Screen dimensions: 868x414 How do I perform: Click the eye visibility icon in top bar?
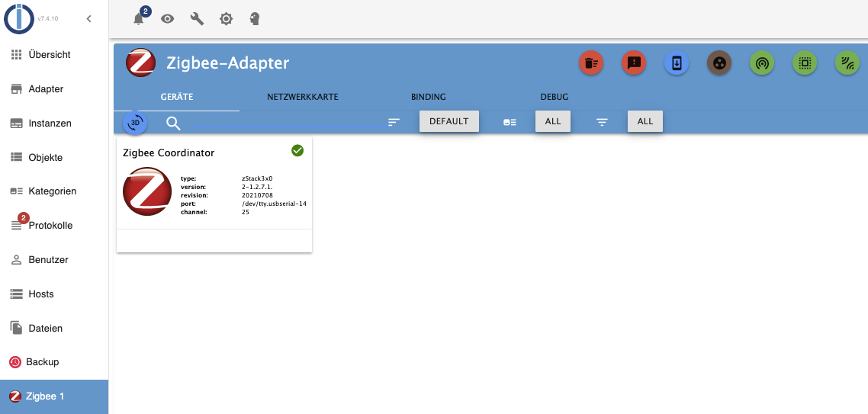point(167,19)
